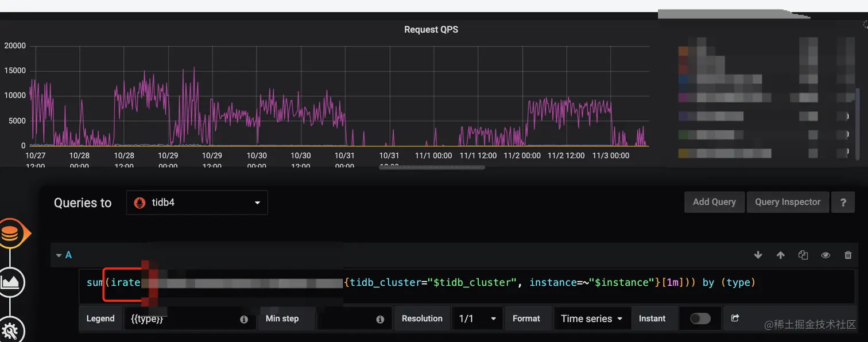Duplicate query A
Viewport: 868px width, 342px height.
(803, 255)
